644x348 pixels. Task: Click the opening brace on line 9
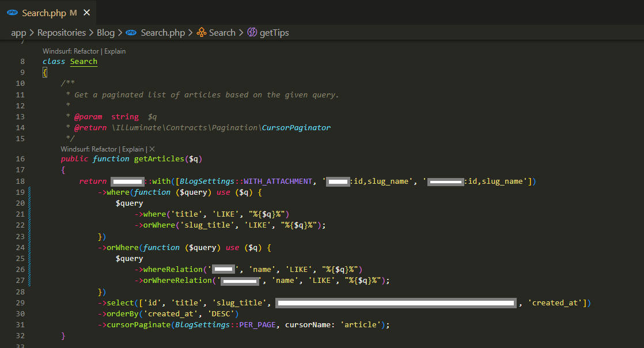pyautogui.click(x=45, y=73)
